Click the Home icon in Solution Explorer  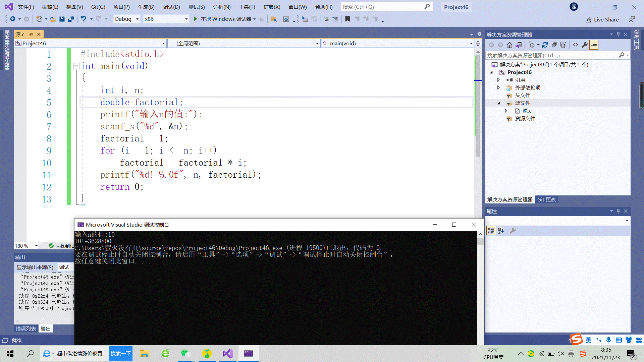tap(509, 45)
